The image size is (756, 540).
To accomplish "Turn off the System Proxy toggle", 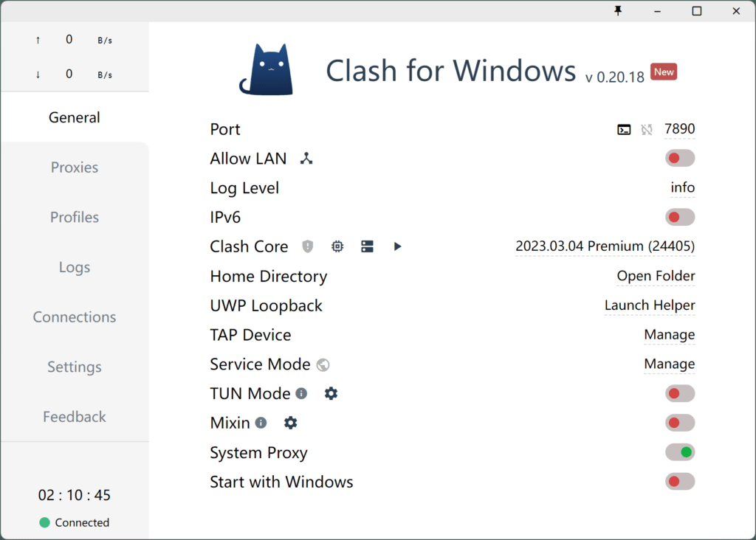I will pos(679,452).
